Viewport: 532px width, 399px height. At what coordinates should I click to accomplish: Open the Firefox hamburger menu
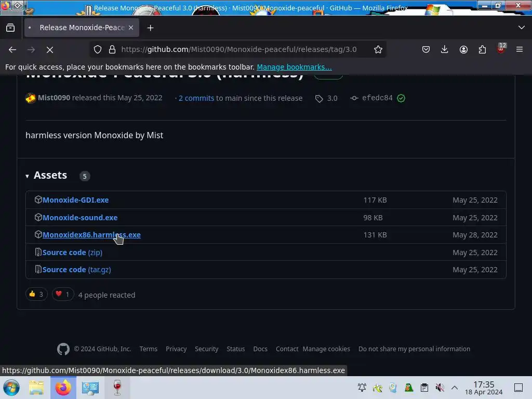pyautogui.click(x=520, y=49)
